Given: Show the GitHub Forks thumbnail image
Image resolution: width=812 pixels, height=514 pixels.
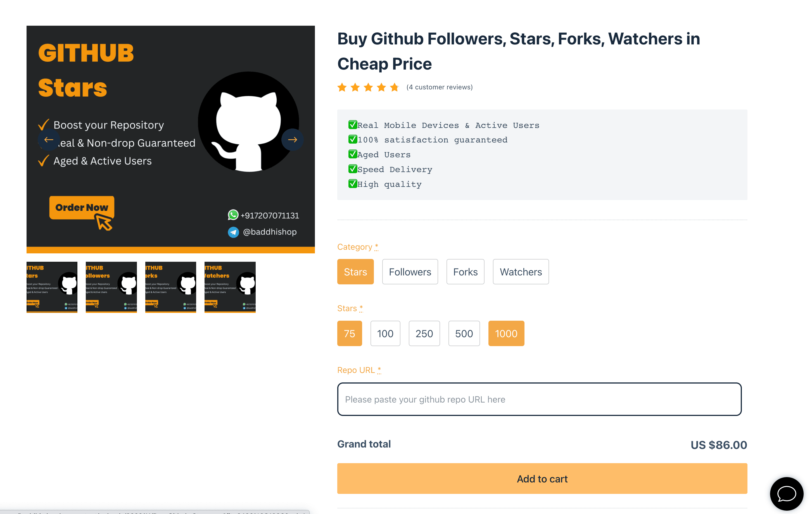Looking at the screenshot, I should click(171, 287).
